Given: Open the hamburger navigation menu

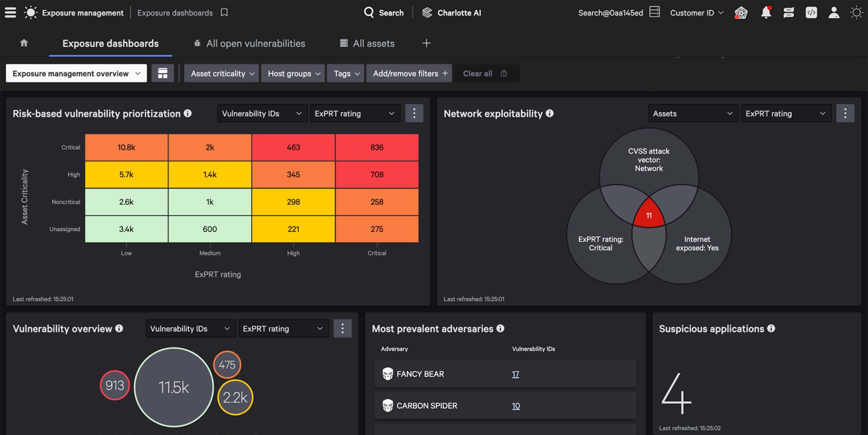Looking at the screenshot, I should tap(10, 13).
